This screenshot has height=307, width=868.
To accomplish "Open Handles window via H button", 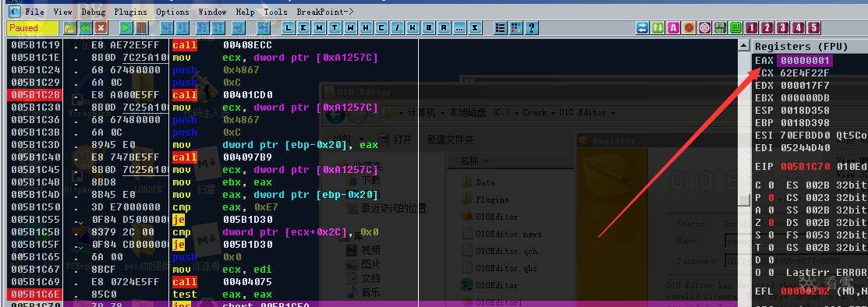I will pos(367,27).
